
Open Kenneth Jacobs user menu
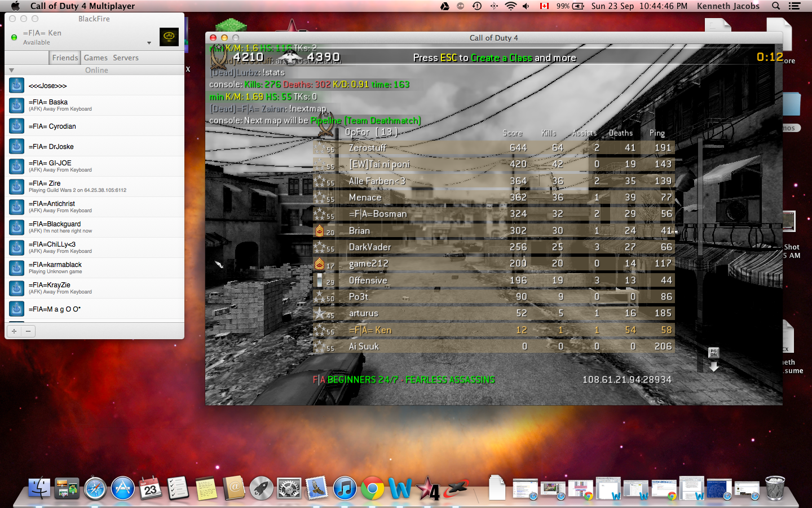click(x=728, y=6)
